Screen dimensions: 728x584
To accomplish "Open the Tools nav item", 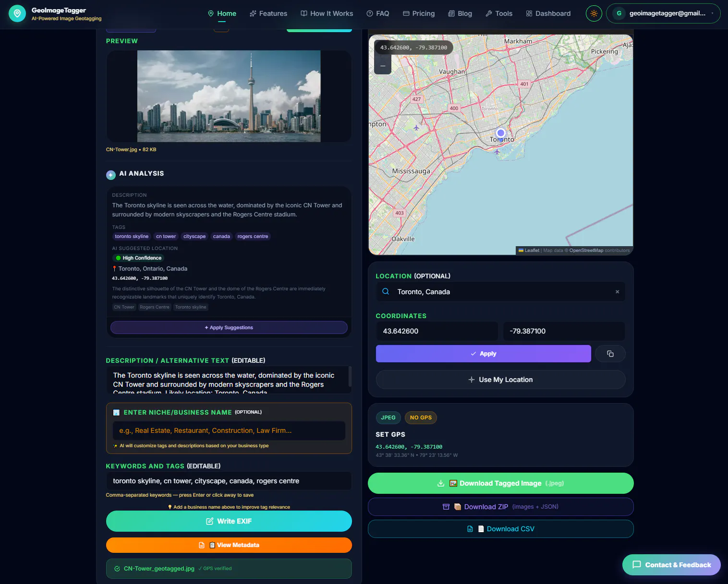I will pyautogui.click(x=499, y=13).
